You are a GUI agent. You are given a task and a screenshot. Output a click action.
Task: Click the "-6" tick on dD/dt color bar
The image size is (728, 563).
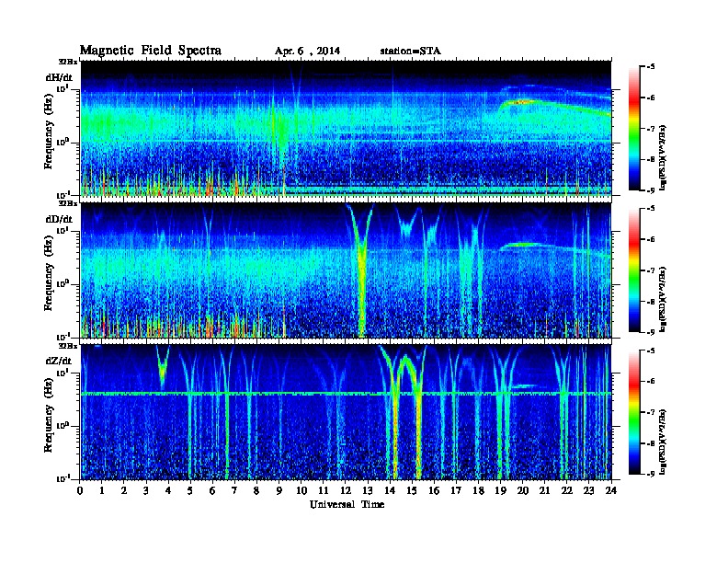[651, 239]
